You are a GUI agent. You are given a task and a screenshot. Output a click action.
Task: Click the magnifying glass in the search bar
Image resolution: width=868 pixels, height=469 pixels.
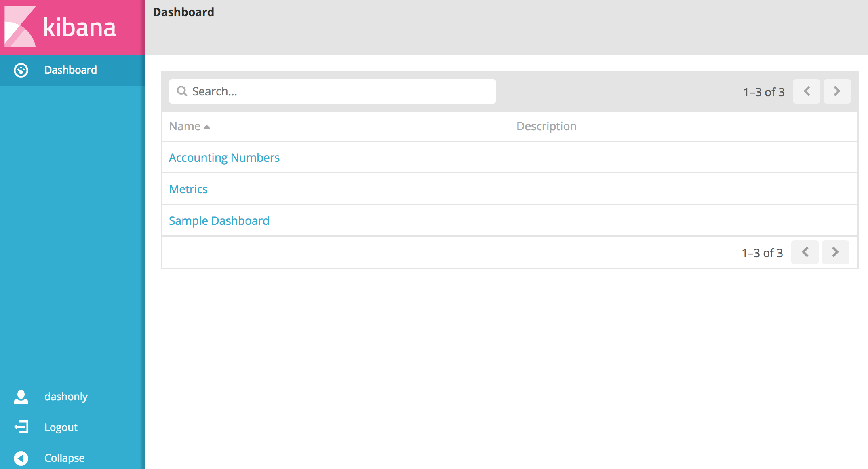point(182,91)
